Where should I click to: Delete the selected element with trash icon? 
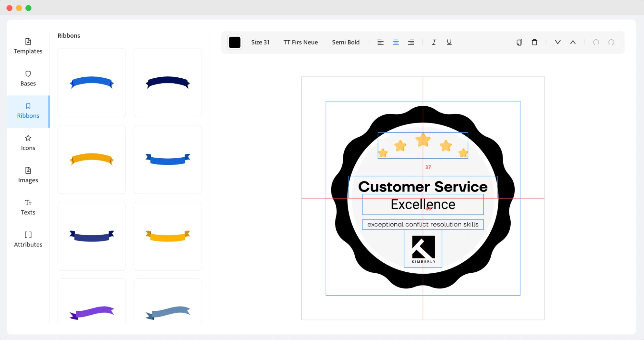tap(534, 42)
